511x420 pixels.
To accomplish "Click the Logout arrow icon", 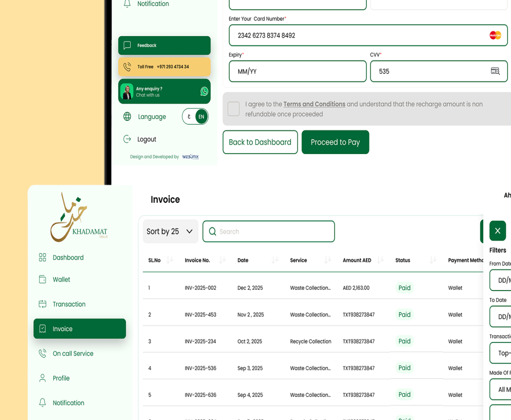I will coord(128,139).
